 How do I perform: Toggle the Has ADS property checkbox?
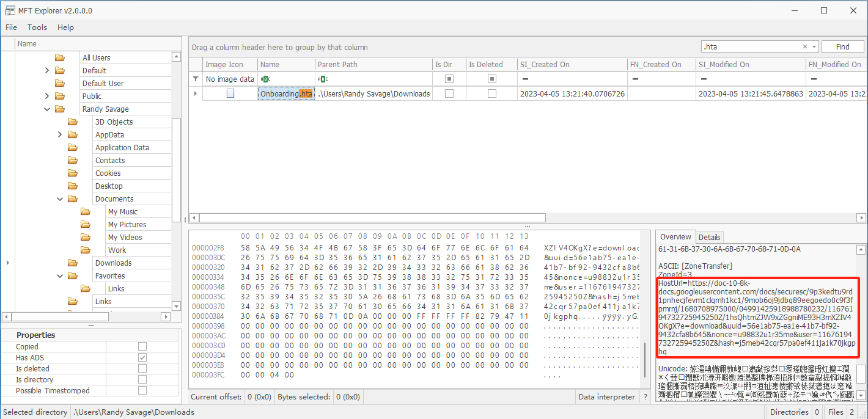142,357
